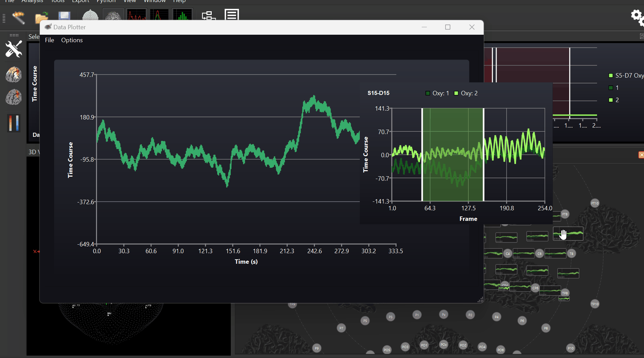The height and width of the screenshot is (358, 644).
Task: Close the right panel with the red X
Action: coord(641,155)
